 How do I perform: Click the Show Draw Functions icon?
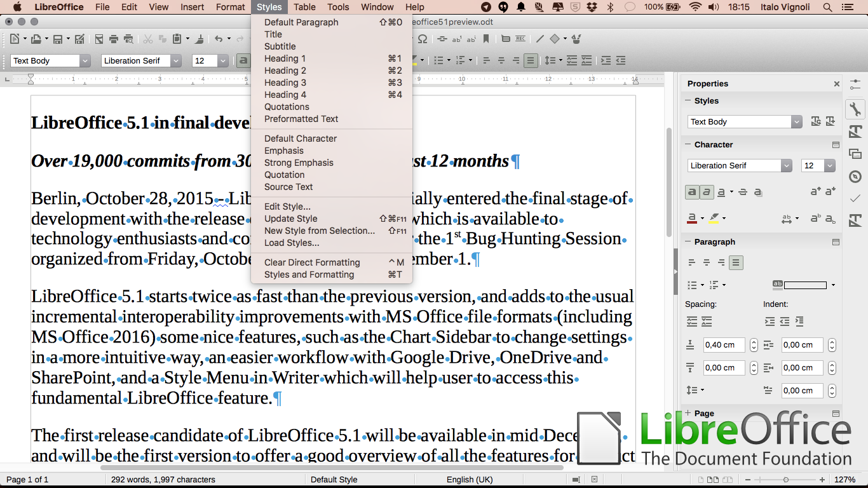pyautogui.click(x=576, y=39)
